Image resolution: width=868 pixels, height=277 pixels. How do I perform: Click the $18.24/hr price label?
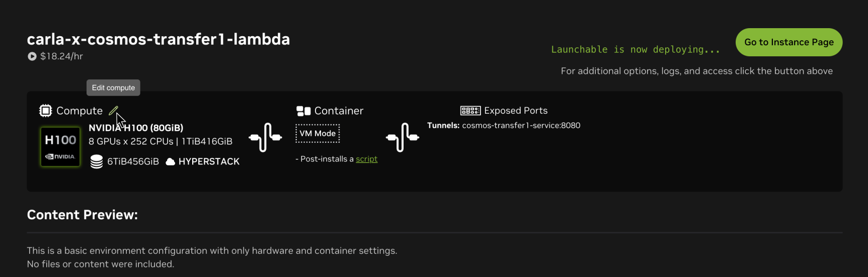click(61, 56)
